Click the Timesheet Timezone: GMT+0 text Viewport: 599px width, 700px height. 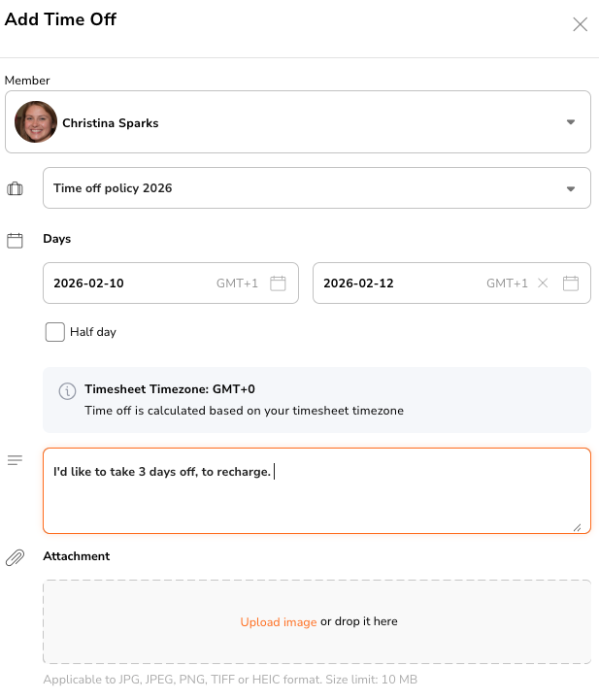coord(170,389)
